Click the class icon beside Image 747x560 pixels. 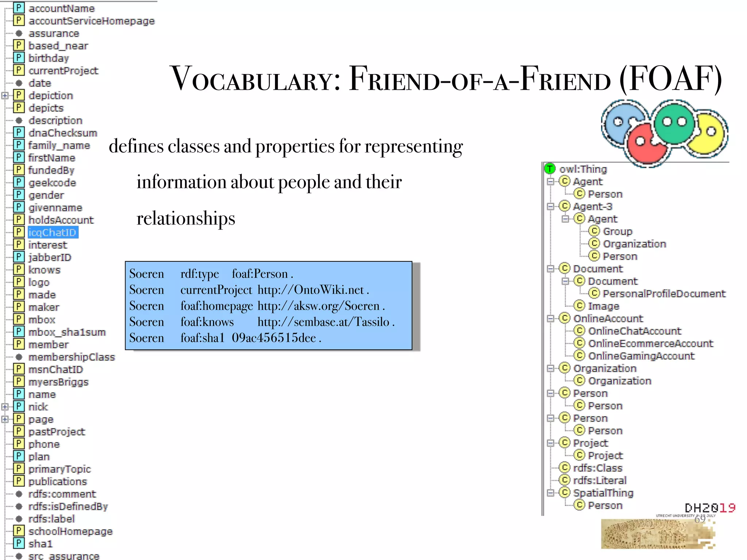click(x=579, y=306)
